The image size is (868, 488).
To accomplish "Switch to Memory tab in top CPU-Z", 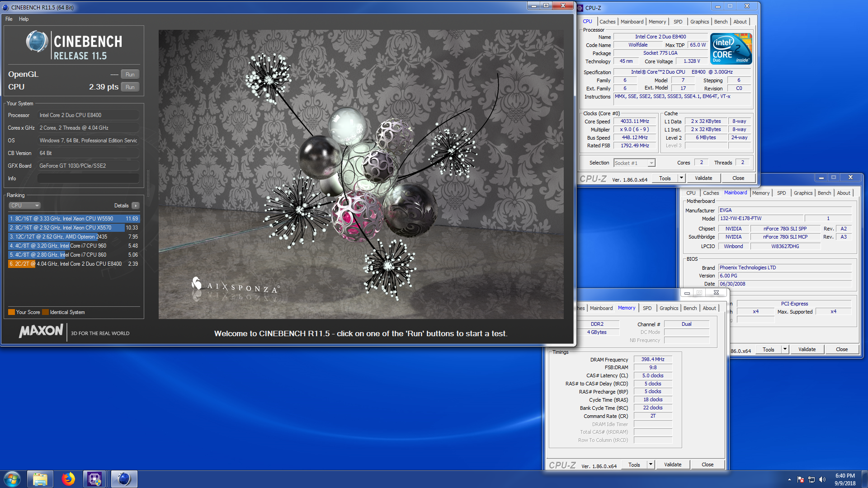I will [x=657, y=22].
